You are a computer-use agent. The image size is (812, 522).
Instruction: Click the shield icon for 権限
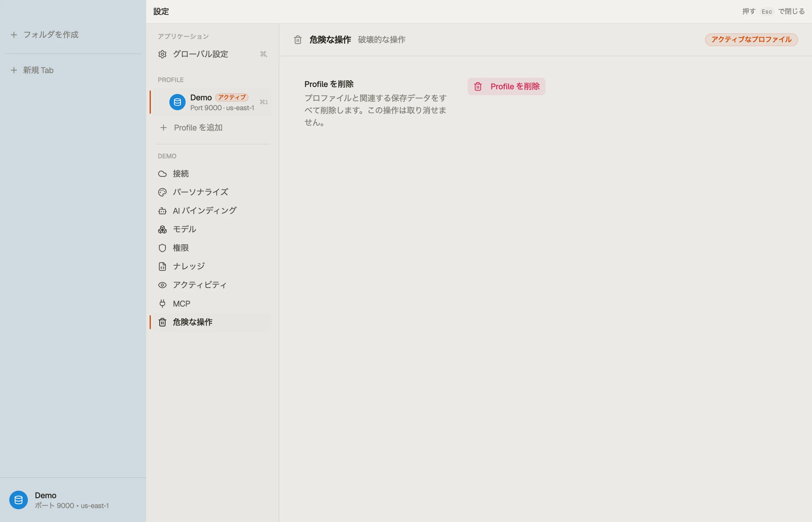(x=162, y=248)
